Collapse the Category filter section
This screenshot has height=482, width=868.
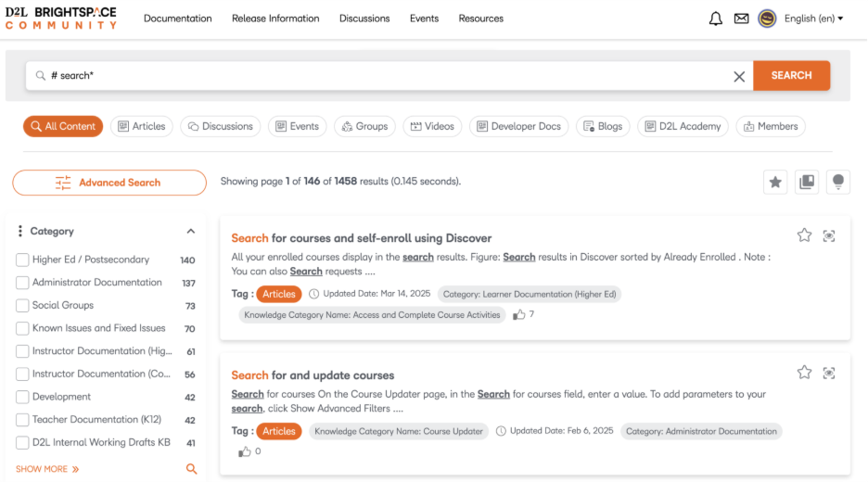(x=191, y=232)
